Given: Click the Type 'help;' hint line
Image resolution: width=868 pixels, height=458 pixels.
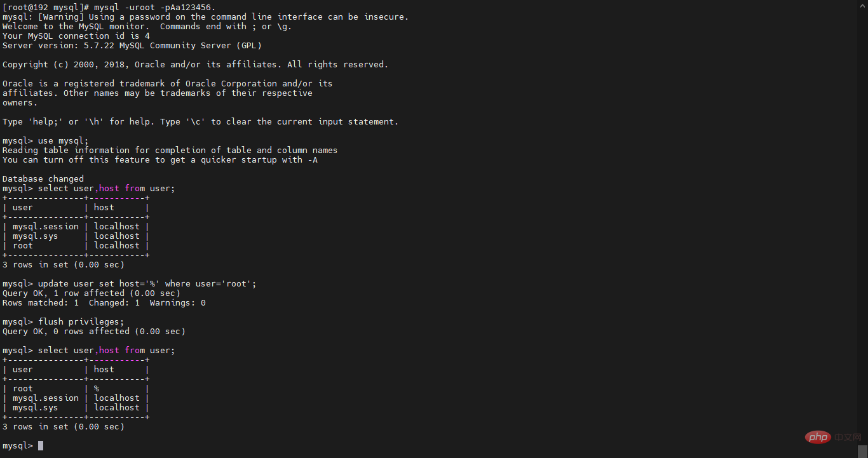Looking at the screenshot, I should [x=201, y=122].
